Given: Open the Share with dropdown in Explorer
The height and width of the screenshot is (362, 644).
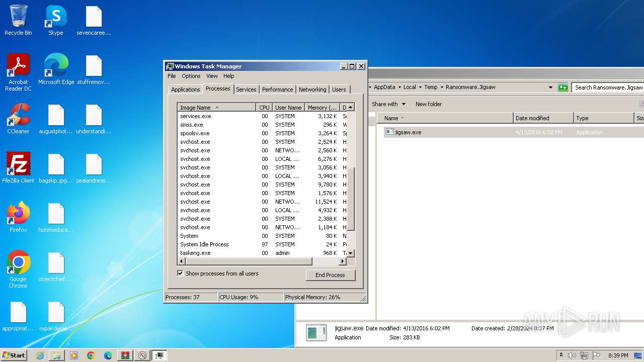Looking at the screenshot, I should click(x=388, y=104).
